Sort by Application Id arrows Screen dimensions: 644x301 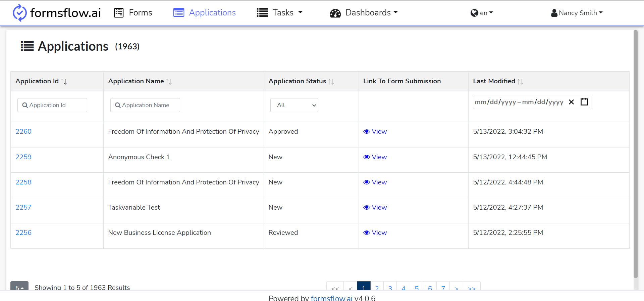point(64,81)
